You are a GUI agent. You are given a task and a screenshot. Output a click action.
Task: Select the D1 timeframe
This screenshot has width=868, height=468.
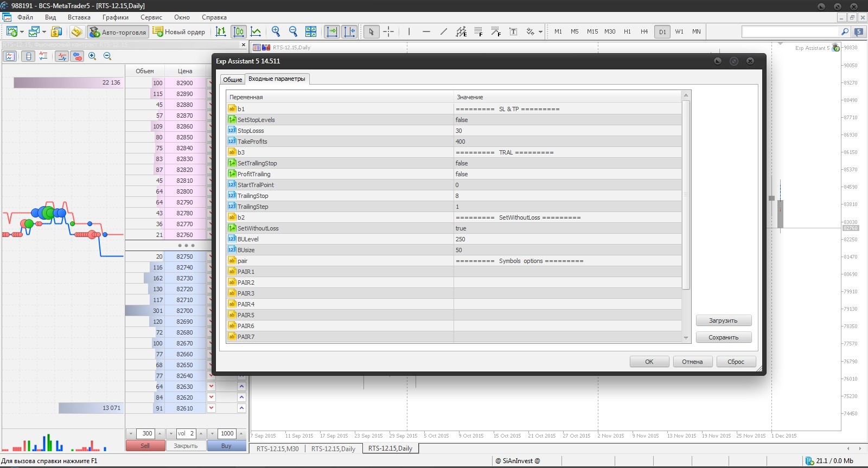(x=662, y=31)
